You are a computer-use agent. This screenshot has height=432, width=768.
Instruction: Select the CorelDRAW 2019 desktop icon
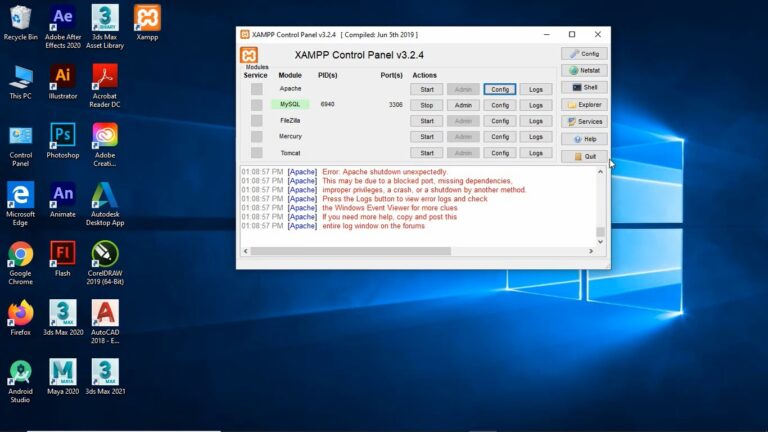click(x=105, y=264)
